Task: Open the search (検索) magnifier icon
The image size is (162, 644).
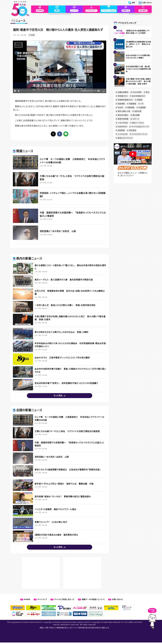Action: click(x=130, y=3)
